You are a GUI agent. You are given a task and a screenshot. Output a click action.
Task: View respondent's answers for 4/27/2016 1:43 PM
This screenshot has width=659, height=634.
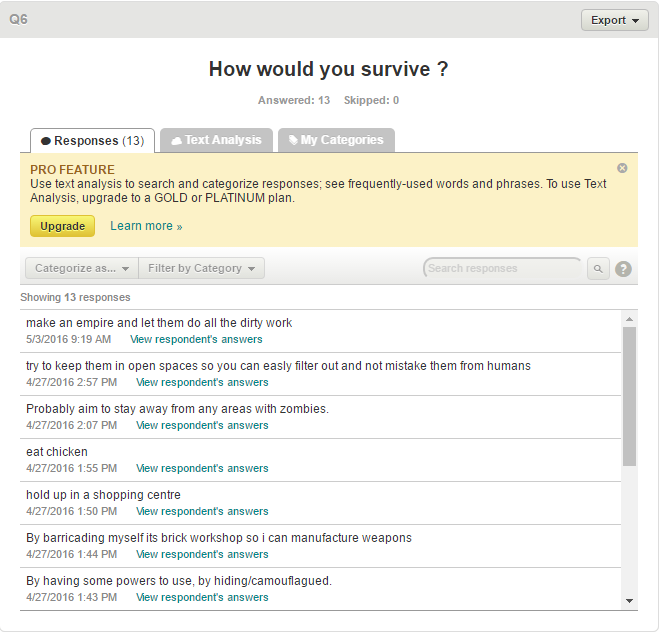tap(202, 597)
